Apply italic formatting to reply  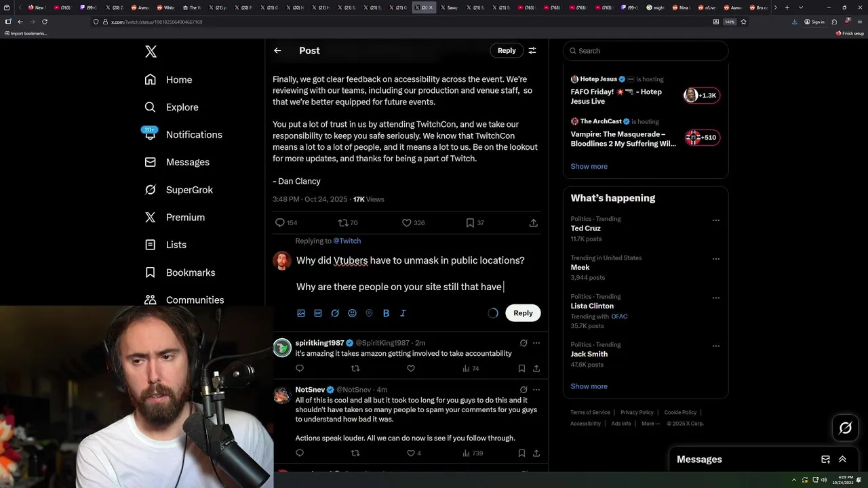[403, 313]
